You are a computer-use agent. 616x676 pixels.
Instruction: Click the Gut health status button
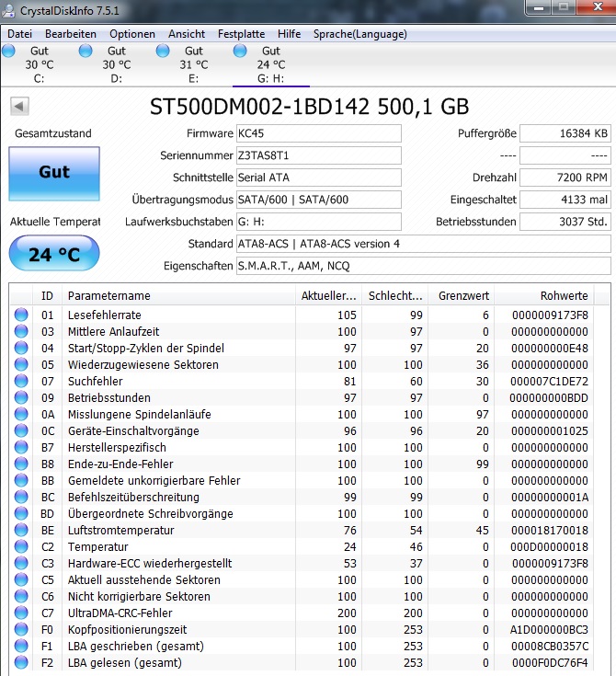(x=54, y=173)
